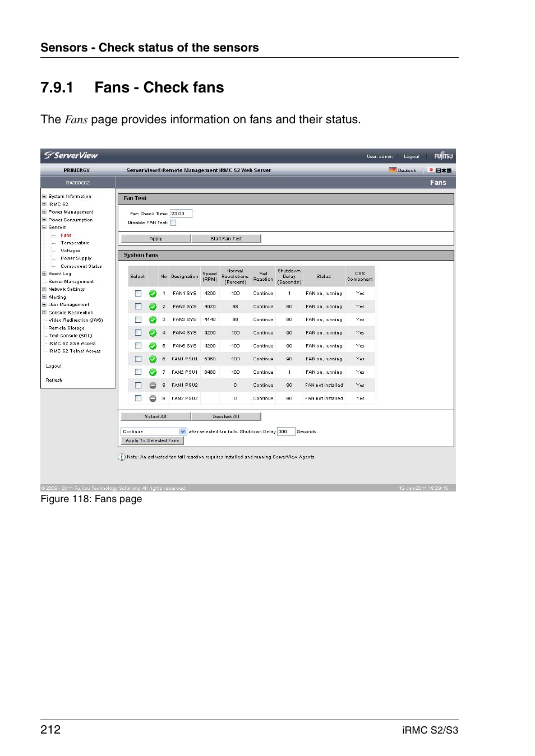This screenshot has width=535, height=756.
Task: Open the fan fail reaction Continue dropdown
Action: point(154,432)
